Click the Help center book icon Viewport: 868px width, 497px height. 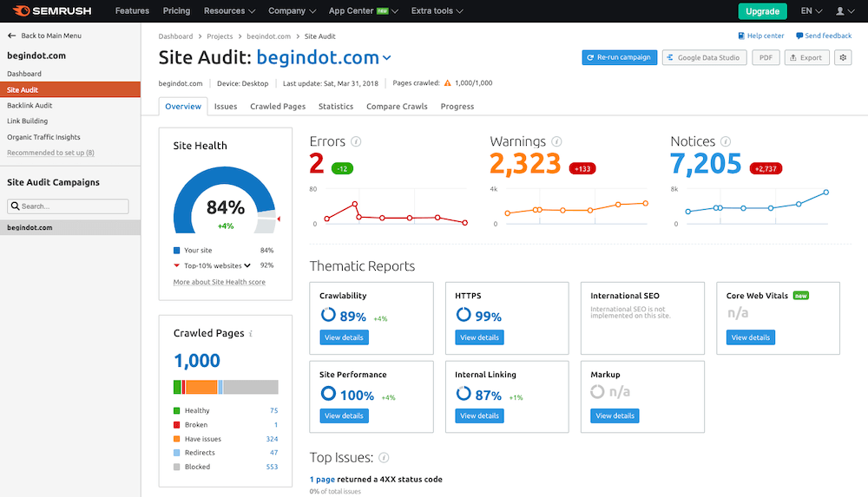point(741,36)
